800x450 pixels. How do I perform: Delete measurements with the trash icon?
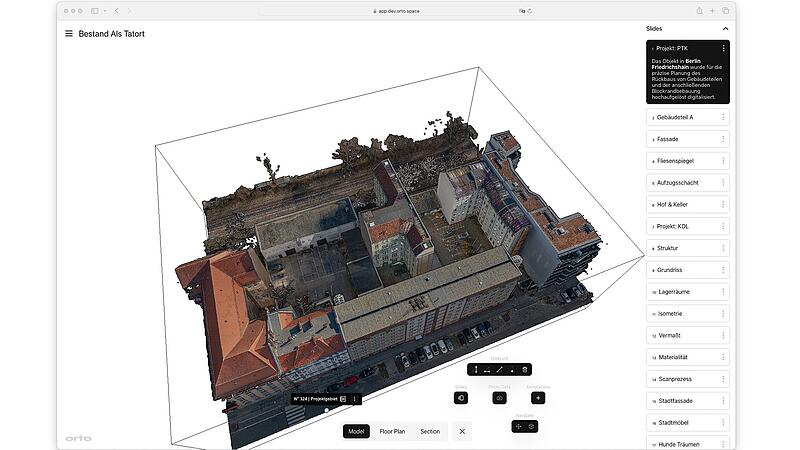pyautogui.click(x=524, y=370)
